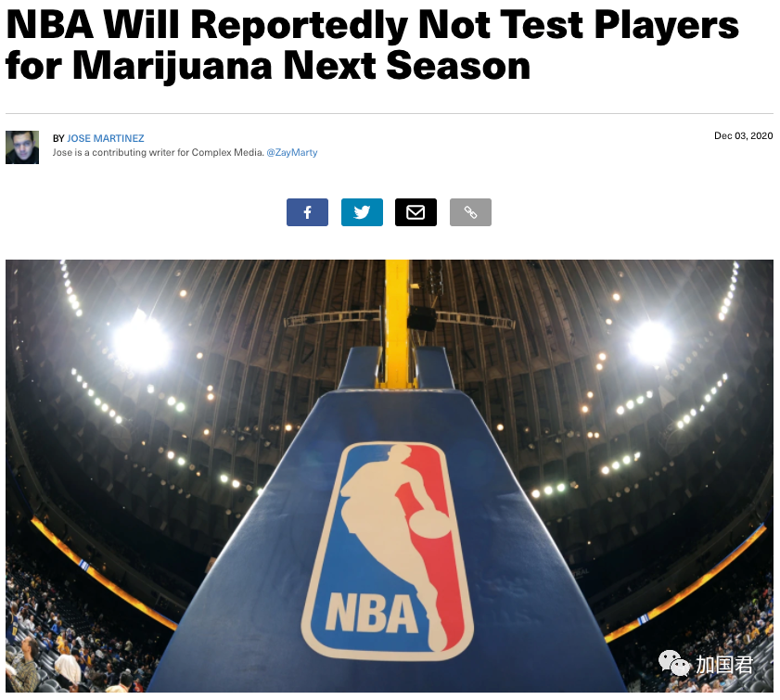Click the author bio mentioning Complex Media
This screenshot has height=700, width=780.
point(159,153)
